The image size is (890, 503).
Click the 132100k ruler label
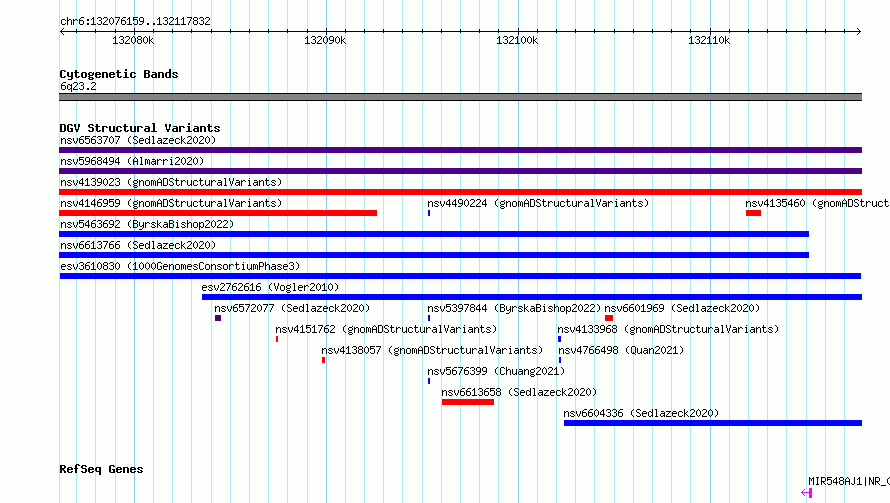click(517, 40)
